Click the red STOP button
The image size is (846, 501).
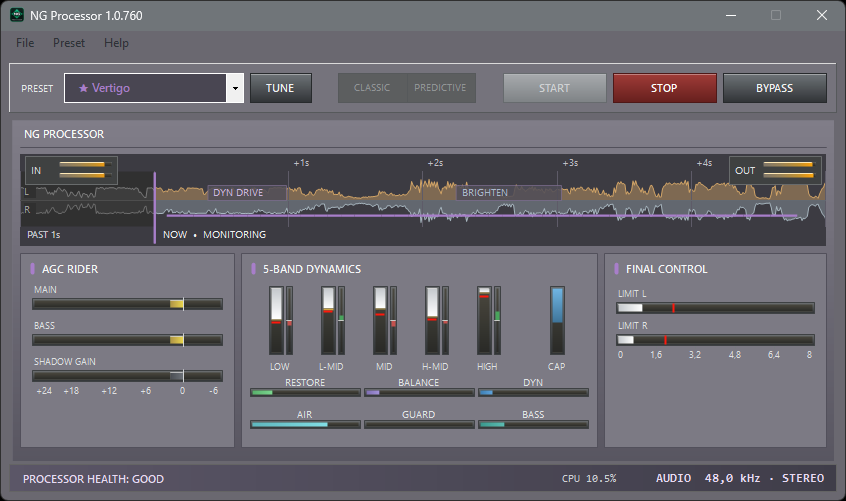665,88
